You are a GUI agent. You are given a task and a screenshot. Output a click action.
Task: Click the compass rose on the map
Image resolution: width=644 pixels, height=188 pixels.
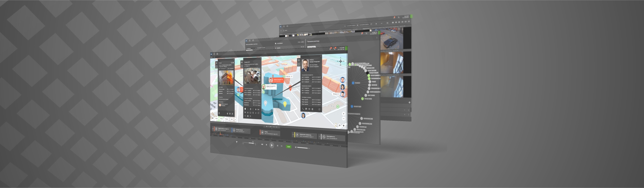pyautogui.click(x=340, y=61)
